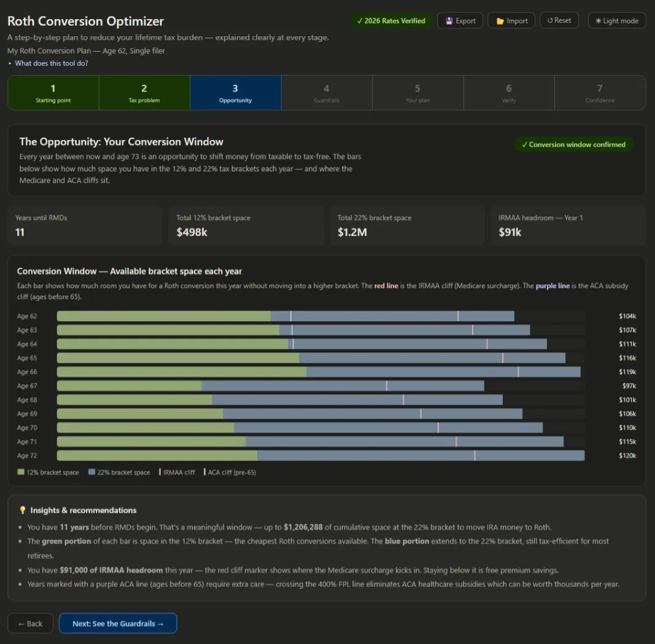
Task: Click the $106k value for Age 69
Action: tap(627, 413)
